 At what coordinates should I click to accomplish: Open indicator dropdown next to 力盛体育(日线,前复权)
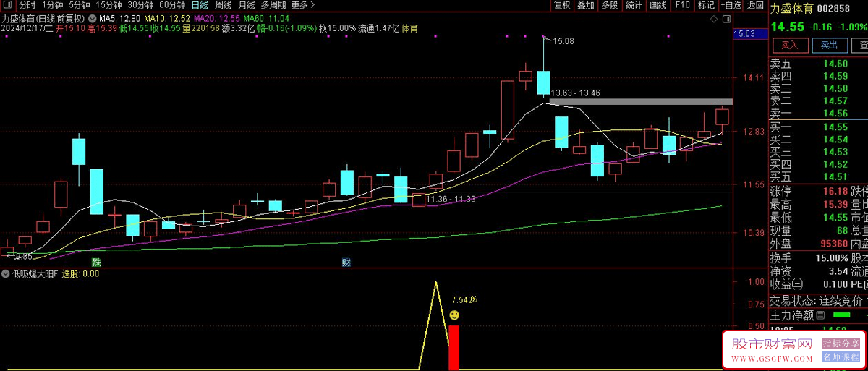tap(92, 18)
